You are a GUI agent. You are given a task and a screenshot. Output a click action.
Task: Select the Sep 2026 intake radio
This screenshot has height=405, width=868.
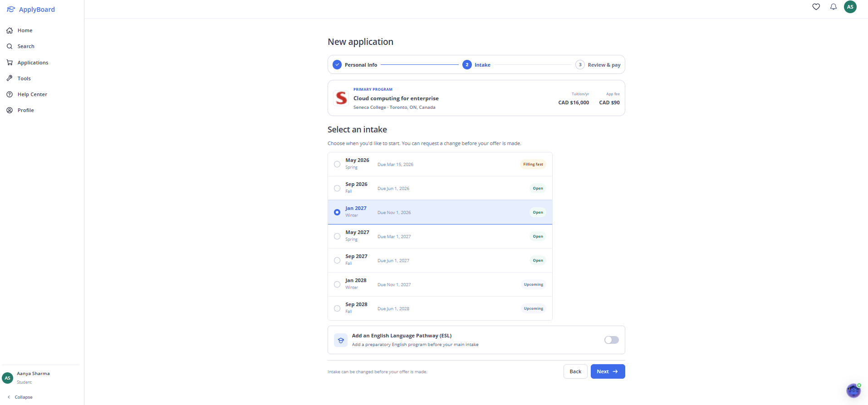(337, 188)
